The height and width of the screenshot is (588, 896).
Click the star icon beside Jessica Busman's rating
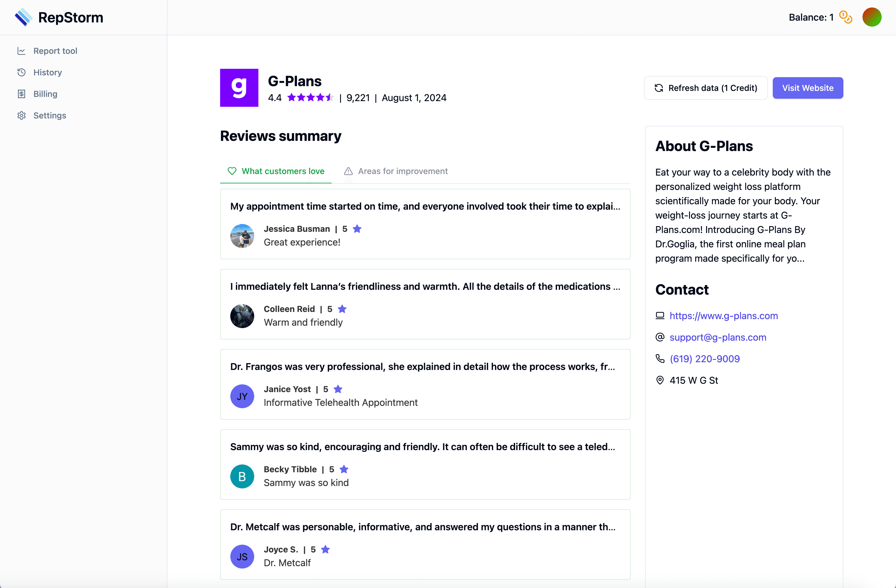[357, 229]
